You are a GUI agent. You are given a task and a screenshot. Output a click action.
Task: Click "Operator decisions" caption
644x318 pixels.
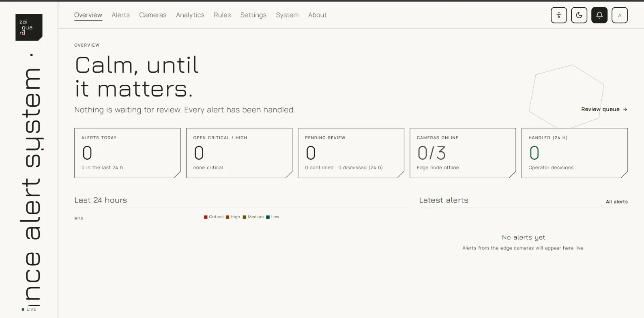click(551, 168)
